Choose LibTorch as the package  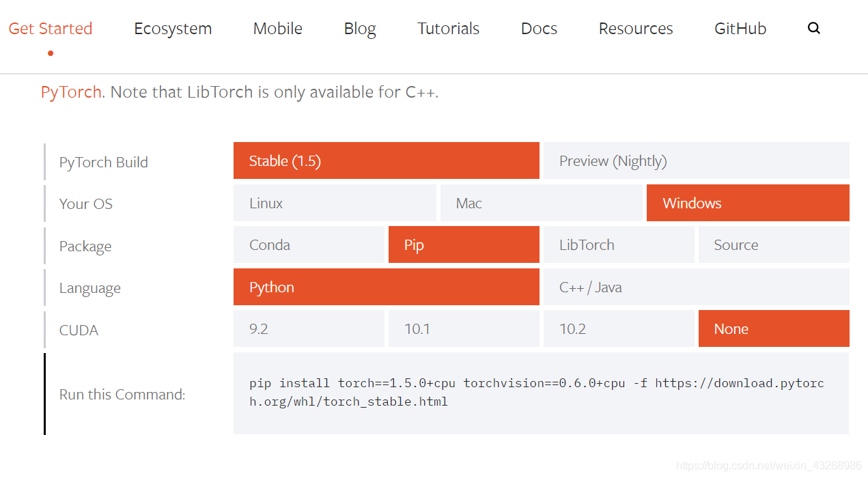tap(619, 244)
